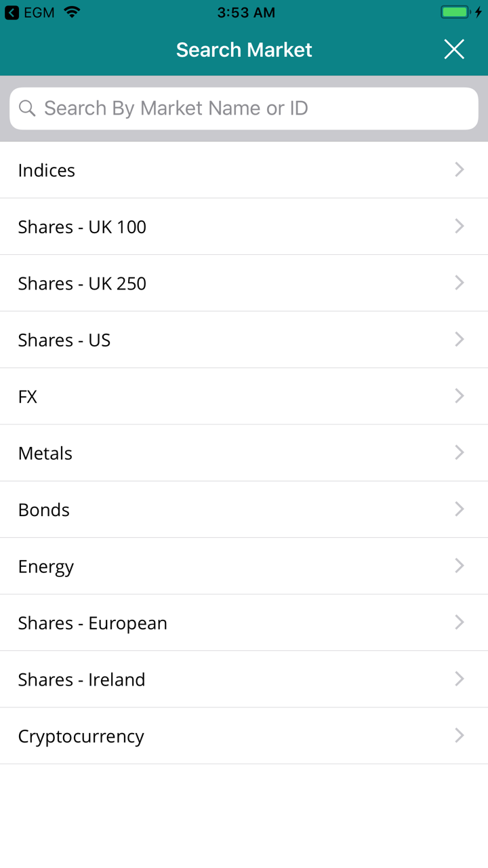Image resolution: width=488 pixels, height=868 pixels.
Task: Tap chevron next to Shares - Ireland
Action: point(460,679)
